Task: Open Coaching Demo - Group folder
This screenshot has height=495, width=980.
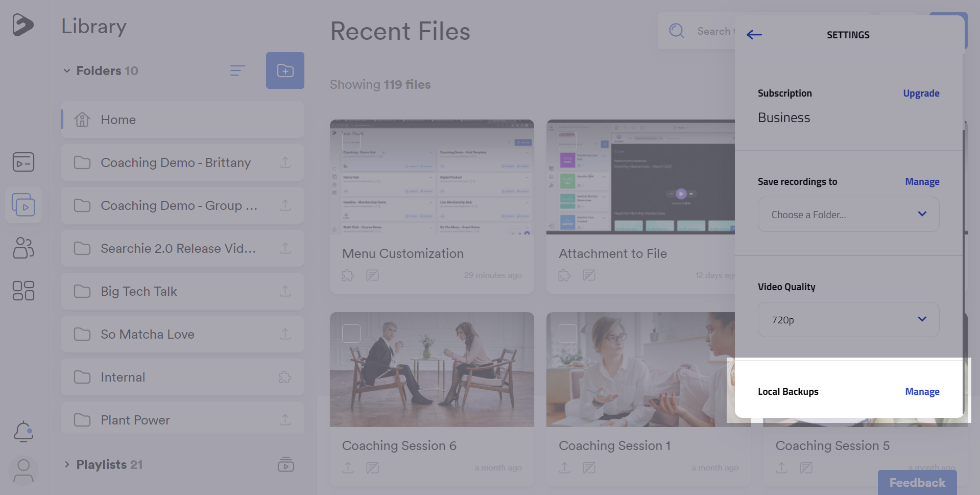Action: pos(183,205)
